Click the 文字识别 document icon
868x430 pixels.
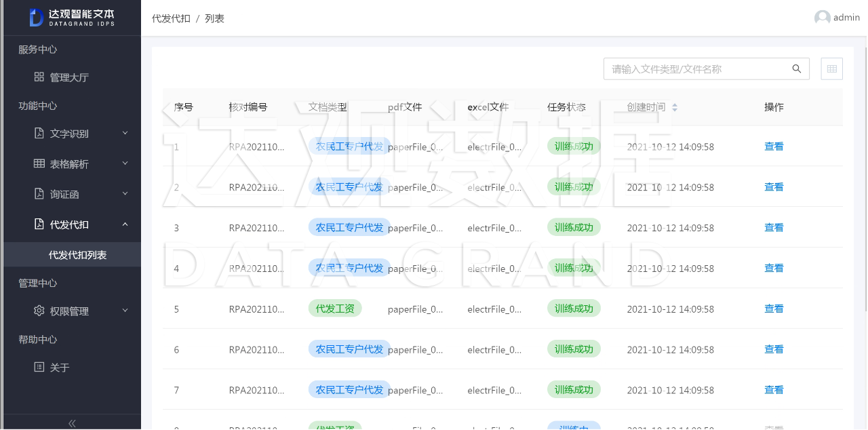coord(39,133)
